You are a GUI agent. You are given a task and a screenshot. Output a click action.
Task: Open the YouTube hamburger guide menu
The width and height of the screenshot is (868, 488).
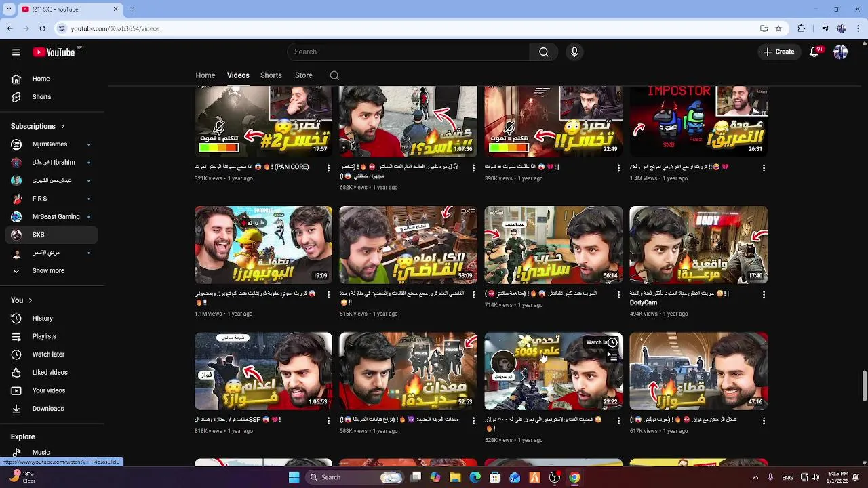(x=16, y=52)
